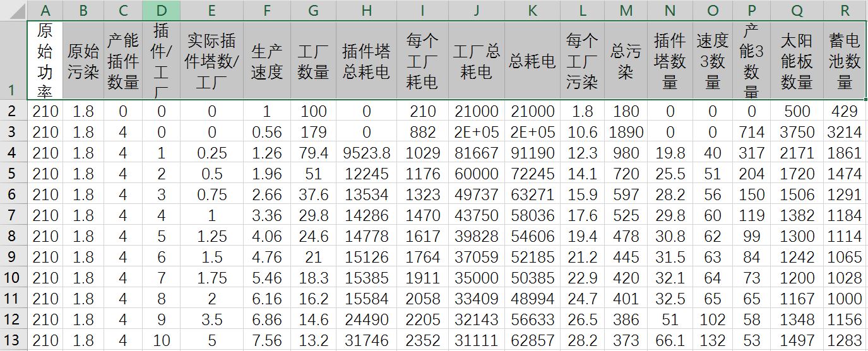
Task: Click the cell showing 3214
Action: (845, 132)
